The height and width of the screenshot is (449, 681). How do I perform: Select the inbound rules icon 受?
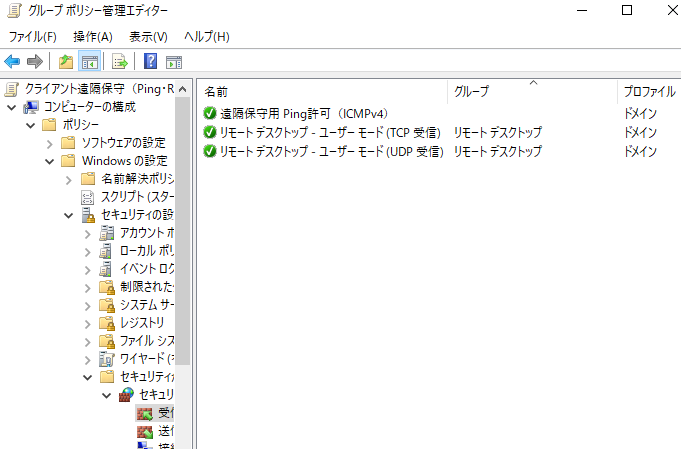[x=145, y=413]
